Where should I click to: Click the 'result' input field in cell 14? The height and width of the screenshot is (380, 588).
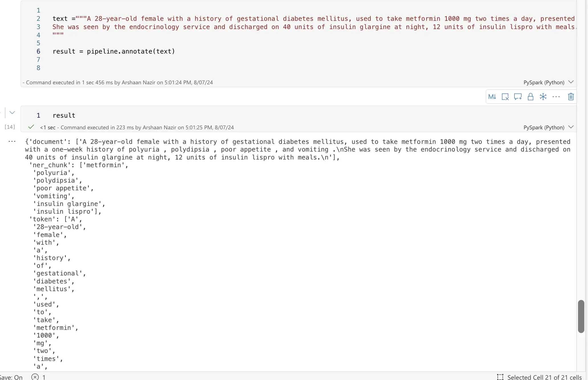64,115
